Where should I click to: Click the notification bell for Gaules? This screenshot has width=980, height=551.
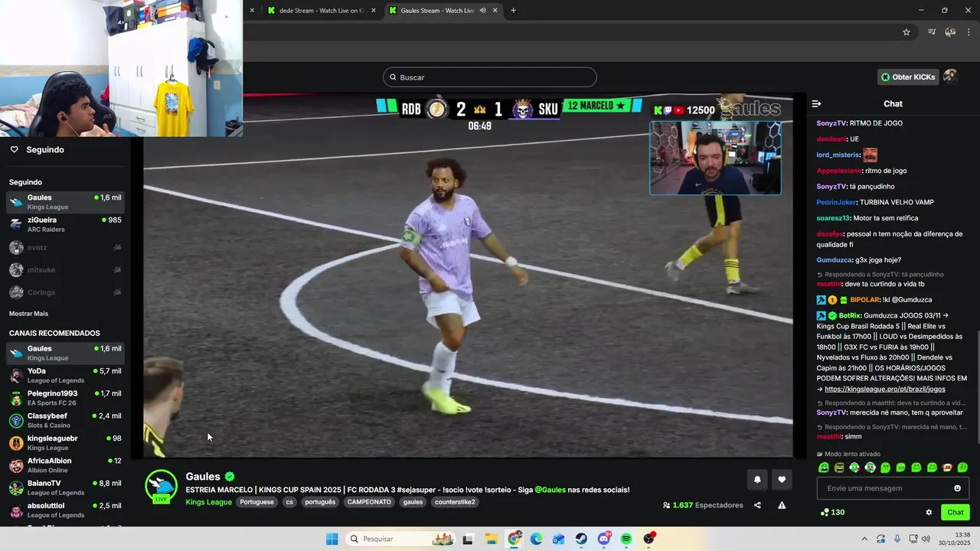(757, 480)
